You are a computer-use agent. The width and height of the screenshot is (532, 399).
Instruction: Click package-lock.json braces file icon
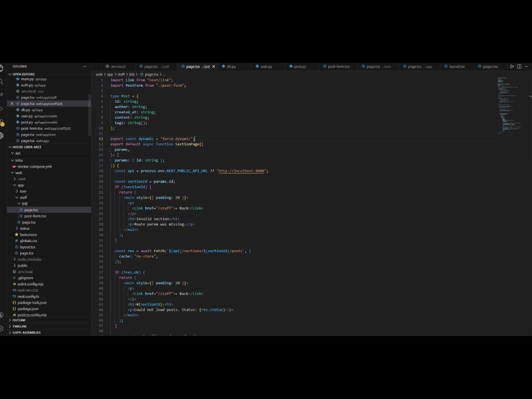point(14,303)
